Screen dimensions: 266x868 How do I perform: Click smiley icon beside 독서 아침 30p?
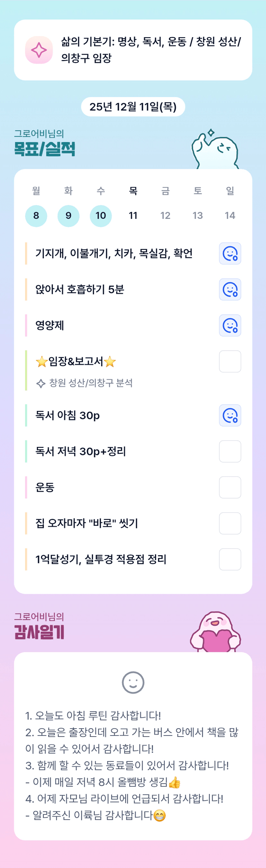tap(230, 416)
